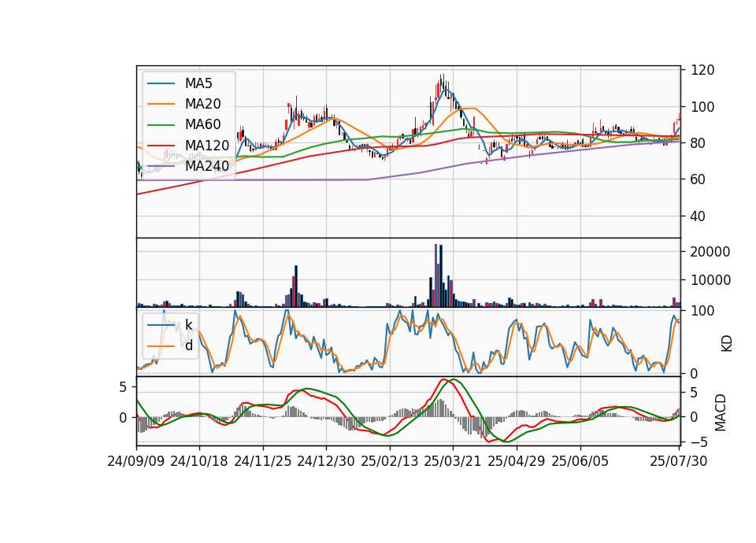Click the 20000 volume axis value
Screen dimensions: 756x543
710,252
